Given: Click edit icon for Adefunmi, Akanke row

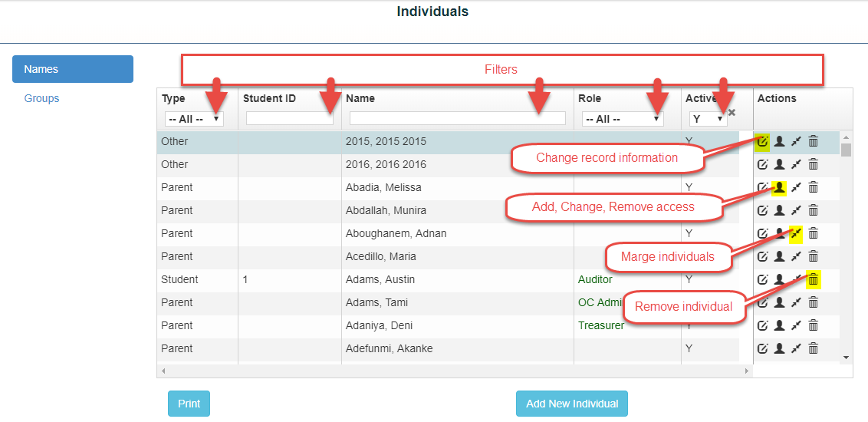Looking at the screenshot, I should tap(762, 348).
